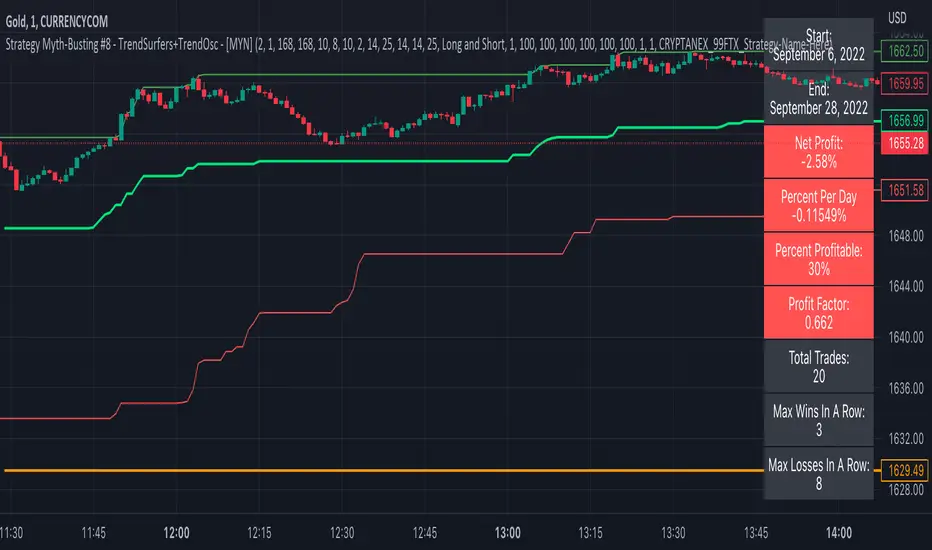Click the 11:45 time axis label
Screen dimensions: 932x550
point(94,533)
